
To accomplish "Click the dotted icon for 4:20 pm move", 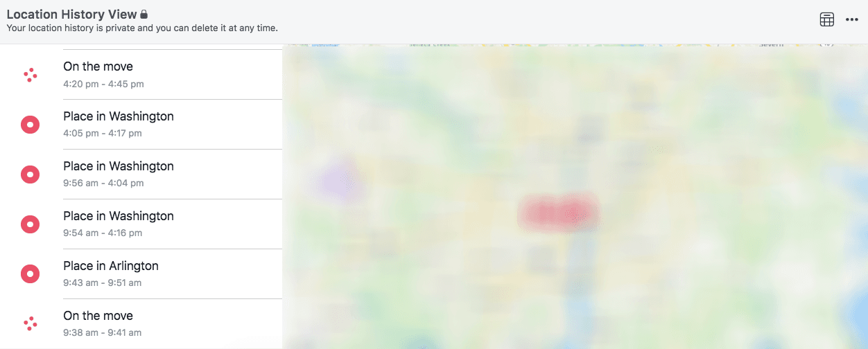I will tap(30, 75).
